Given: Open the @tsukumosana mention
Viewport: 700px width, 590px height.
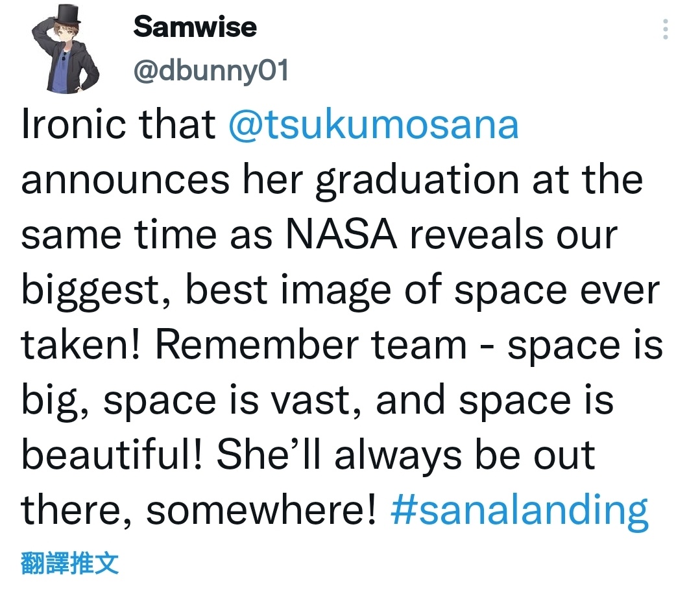Looking at the screenshot, I should point(374,124).
